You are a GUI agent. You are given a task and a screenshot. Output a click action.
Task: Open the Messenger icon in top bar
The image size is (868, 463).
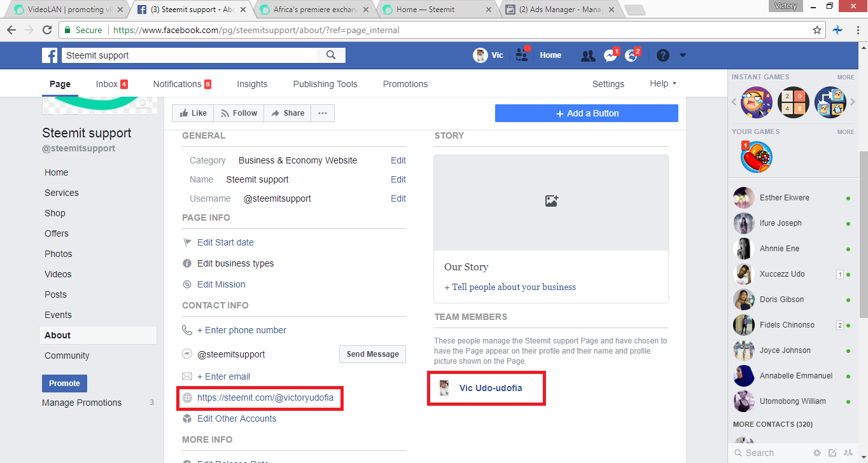coord(610,56)
